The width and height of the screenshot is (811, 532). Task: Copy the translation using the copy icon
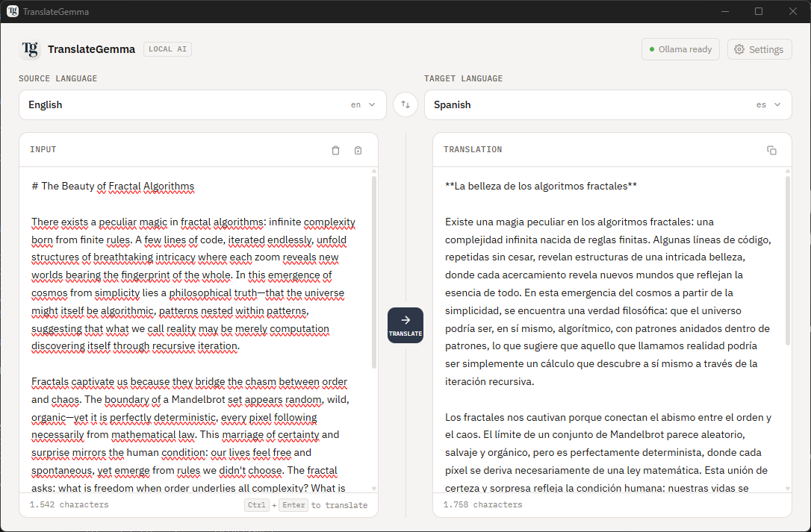click(771, 150)
